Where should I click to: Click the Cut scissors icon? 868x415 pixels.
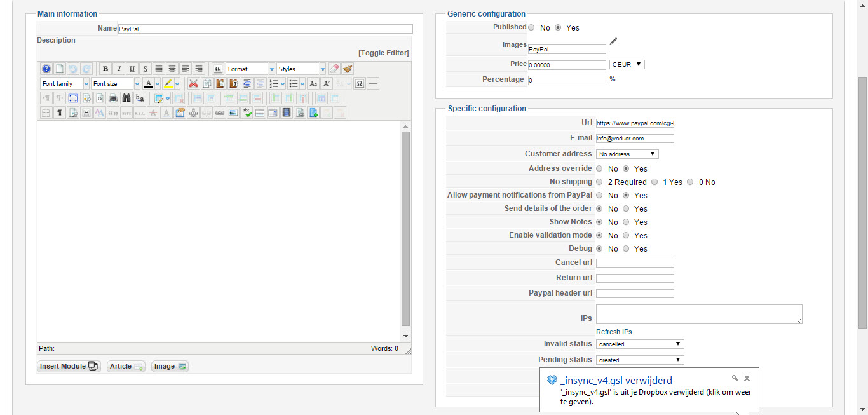pos(194,83)
